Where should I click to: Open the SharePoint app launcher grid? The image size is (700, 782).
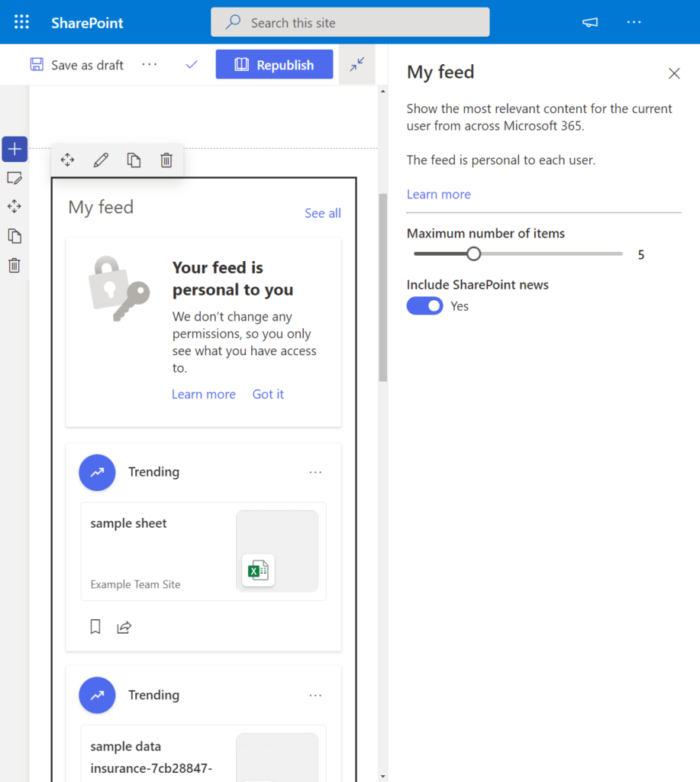tap(21, 22)
